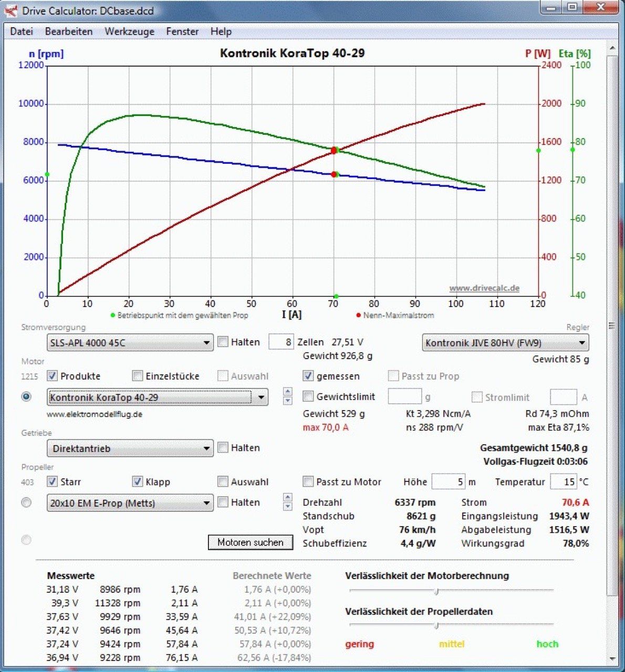Viewport: 625px width, 672px height.
Task: Toggle the Einzelstücke checkbox
Action: coord(138,376)
